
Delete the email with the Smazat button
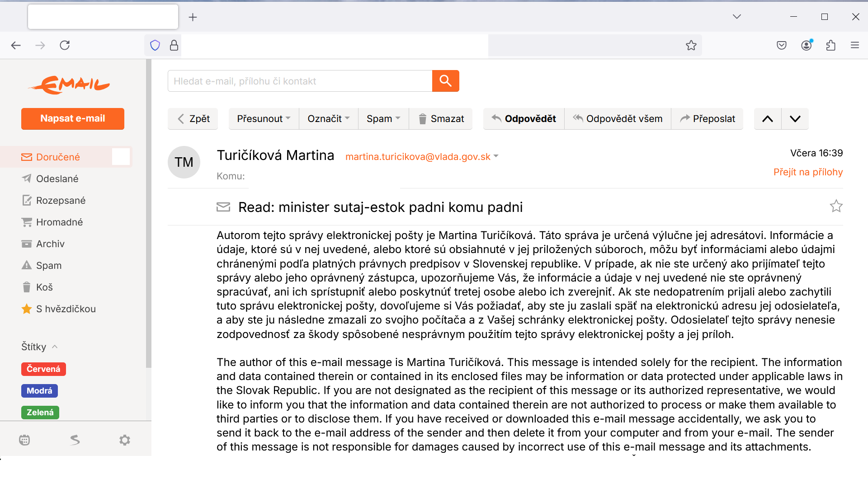(x=441, y=119)
